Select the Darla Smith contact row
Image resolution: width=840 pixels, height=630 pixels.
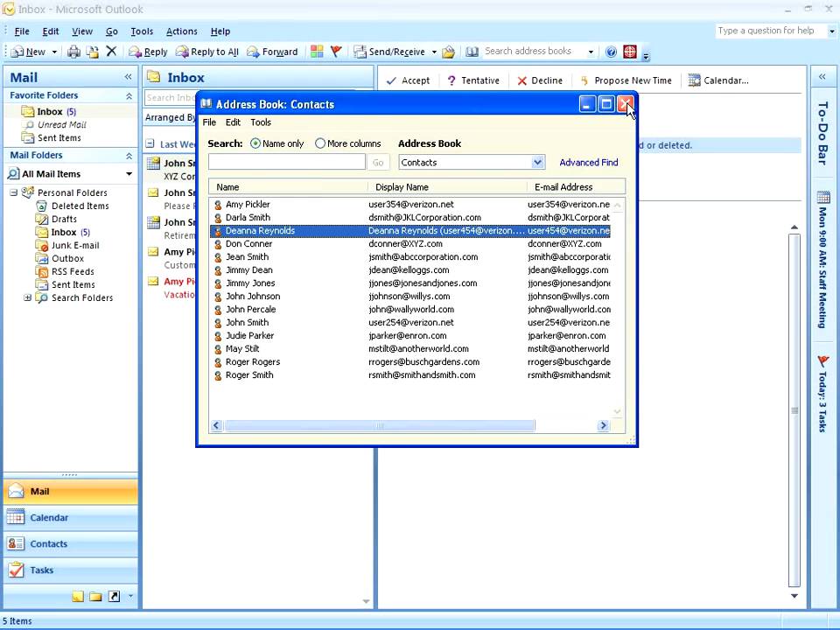[409, 218]
